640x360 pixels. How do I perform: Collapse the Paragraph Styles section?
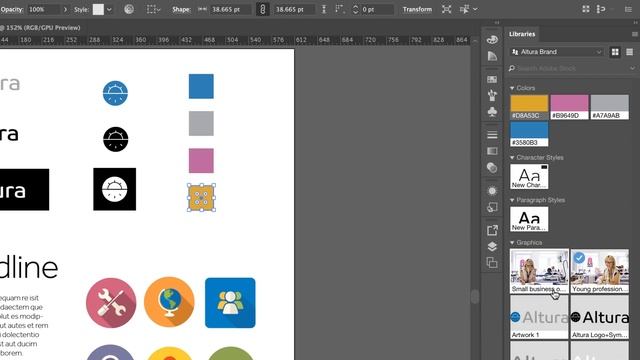pyautogui.click(x=512, y=200)
